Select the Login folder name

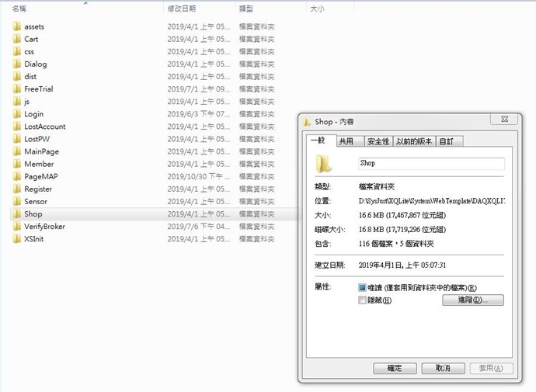34,113
